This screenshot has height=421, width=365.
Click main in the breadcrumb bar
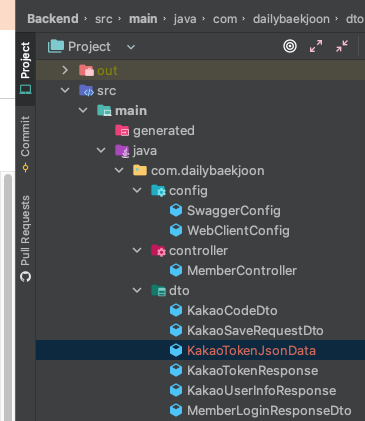click(143, 19)
